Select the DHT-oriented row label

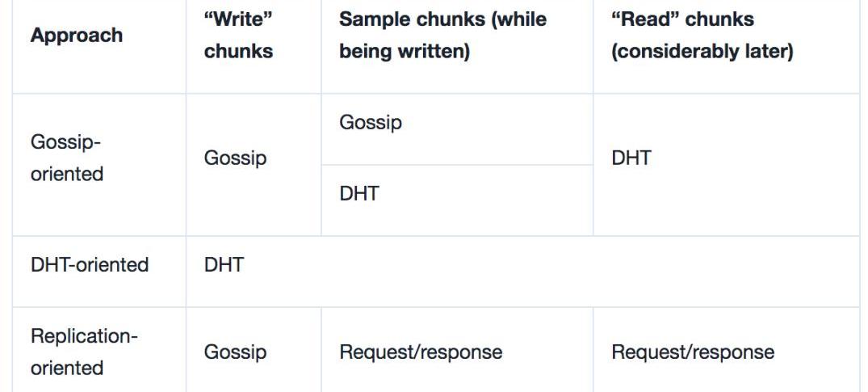pos(90,265)
